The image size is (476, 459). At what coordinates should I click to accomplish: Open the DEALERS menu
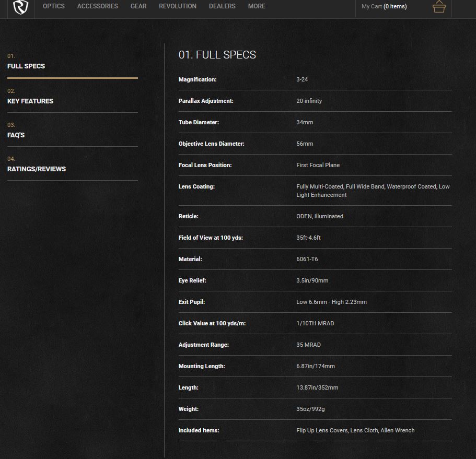(x=222, y=6)
